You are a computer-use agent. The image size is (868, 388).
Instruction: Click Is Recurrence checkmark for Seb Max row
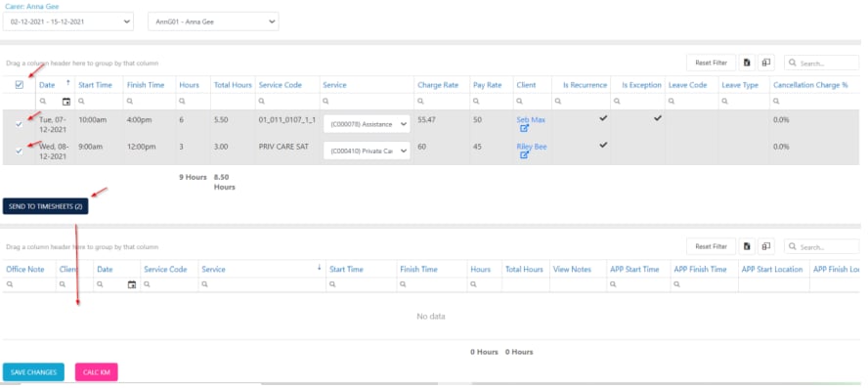pos(603,118)
